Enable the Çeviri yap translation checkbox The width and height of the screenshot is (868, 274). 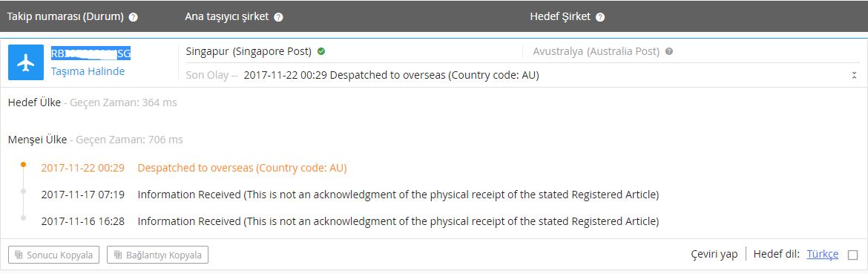click(x=852, y=255)
